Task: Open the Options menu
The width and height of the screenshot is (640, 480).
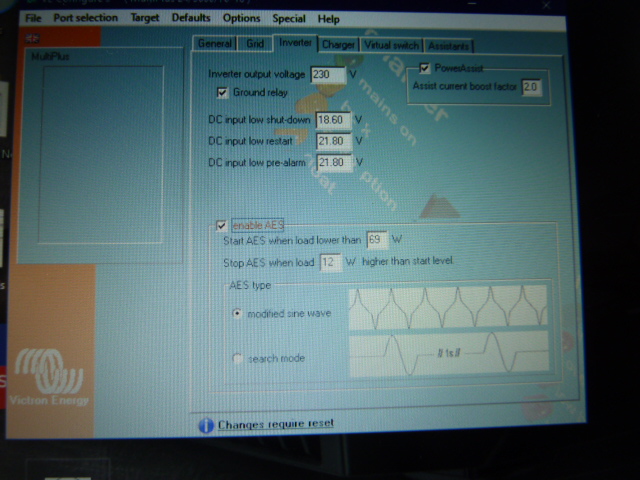Action: coord(241,19)
